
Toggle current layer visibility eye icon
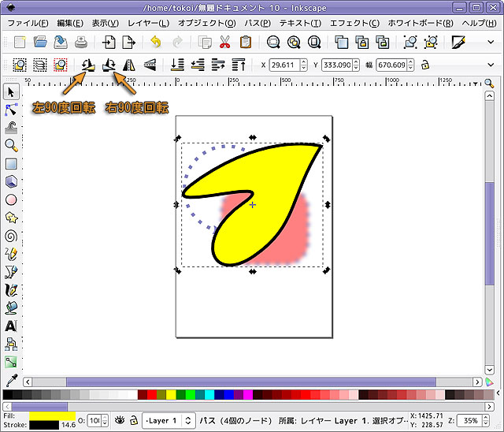coord(120,420)
